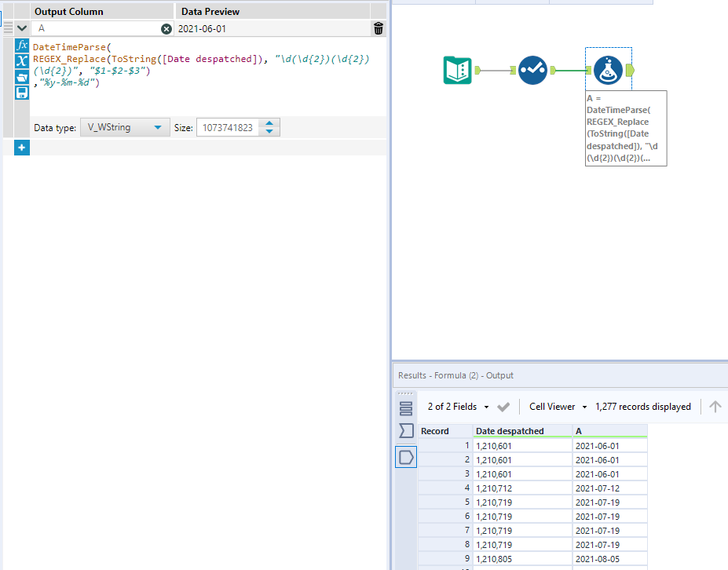Screen dimensions: 728x570
Task: Open recent and saved expressions folder icon
Action: [x=22, y=77]
